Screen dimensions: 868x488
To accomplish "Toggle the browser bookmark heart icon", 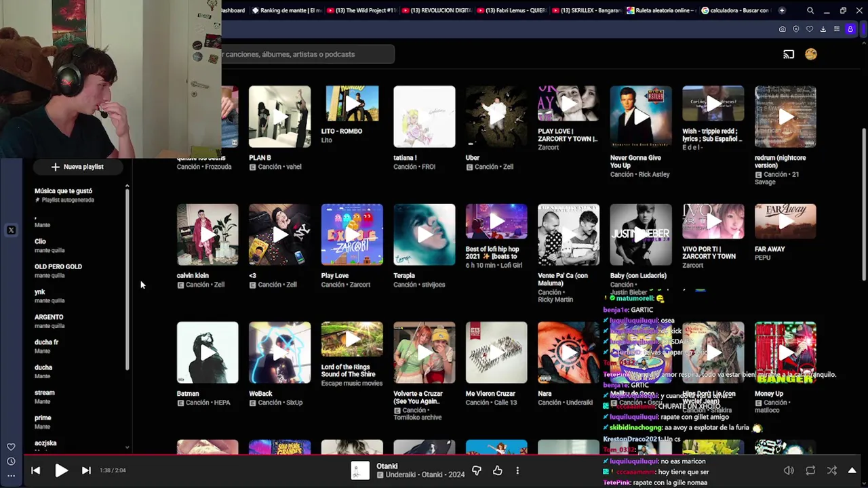I will click(x=810, y=29).
